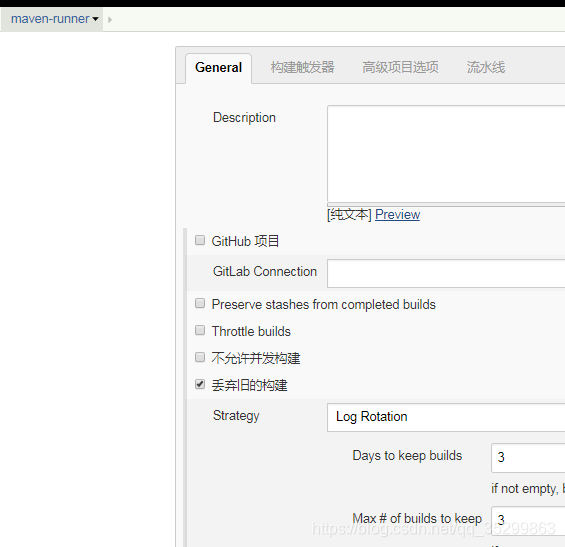Click the Max # of builds to keep field
This screenshot has width=565, height=547.
pyautogui.click(x=528, y=521)
